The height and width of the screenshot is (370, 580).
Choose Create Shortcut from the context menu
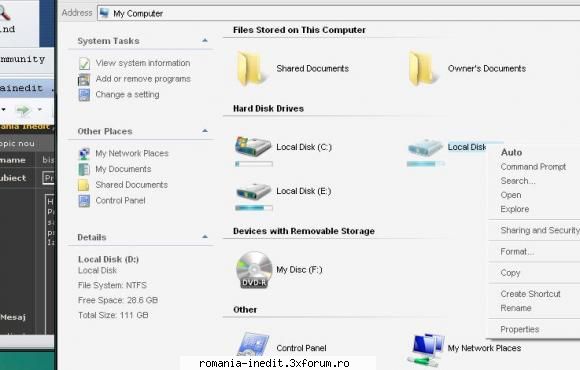pyautogui.click(x=530, y=294)
